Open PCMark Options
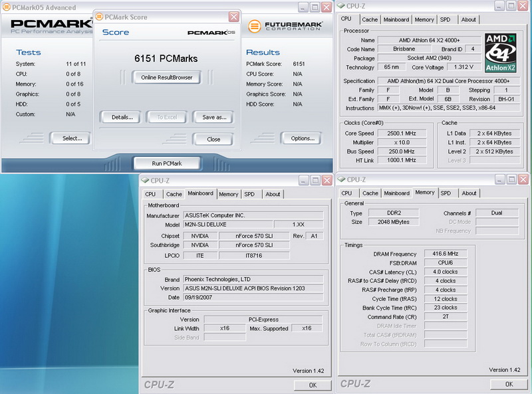This screenshot has height=394, width=532. [301, 138]
